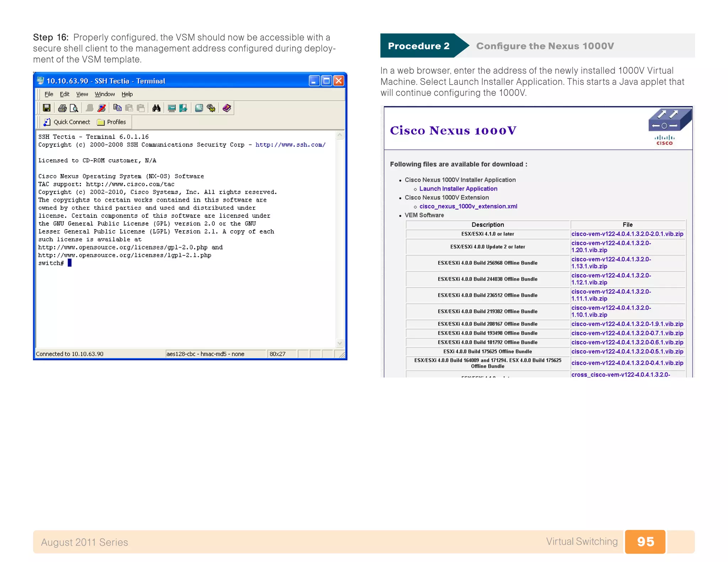
Task: Open the Window menu
Action: point(105,94)
